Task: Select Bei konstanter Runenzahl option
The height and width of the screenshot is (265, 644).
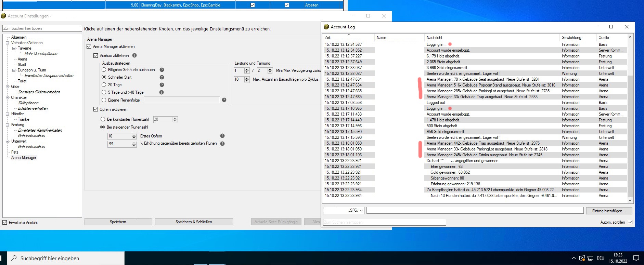Action: pyautogui.click(x=103, y=119)
